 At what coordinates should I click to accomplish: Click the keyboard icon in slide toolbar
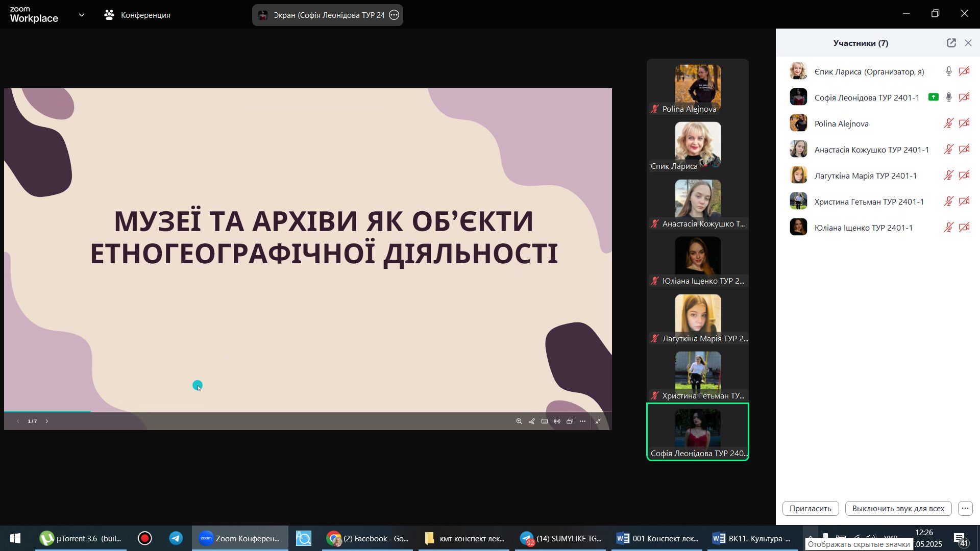click(x=545, y=421)
